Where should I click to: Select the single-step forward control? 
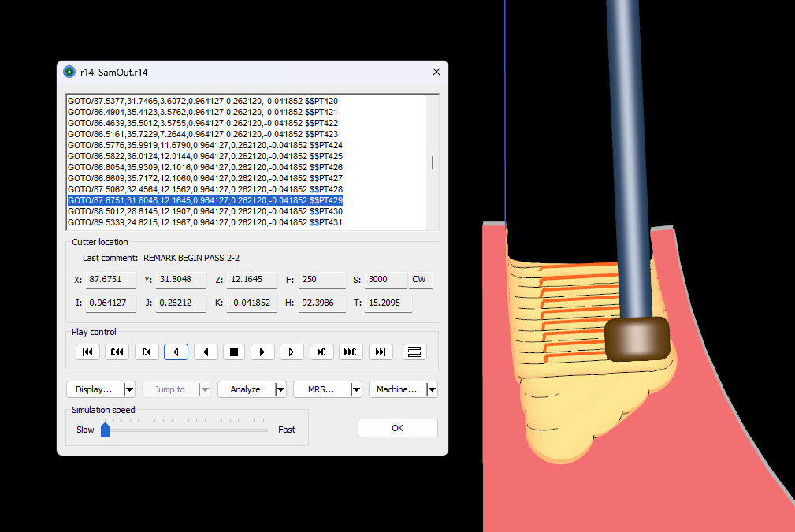pyautogui.click(x=292, y=352)
